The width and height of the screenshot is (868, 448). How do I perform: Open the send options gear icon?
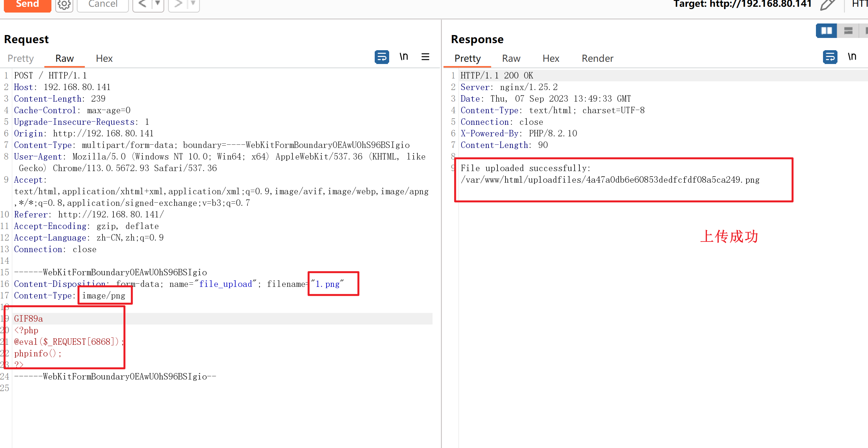(x=64, y=5)
